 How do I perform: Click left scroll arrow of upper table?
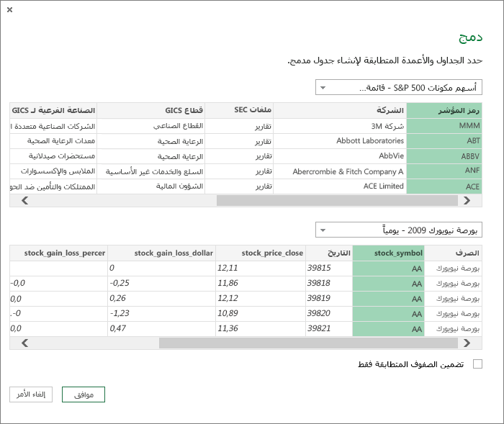pyautogui.click(x=24, y=201)
